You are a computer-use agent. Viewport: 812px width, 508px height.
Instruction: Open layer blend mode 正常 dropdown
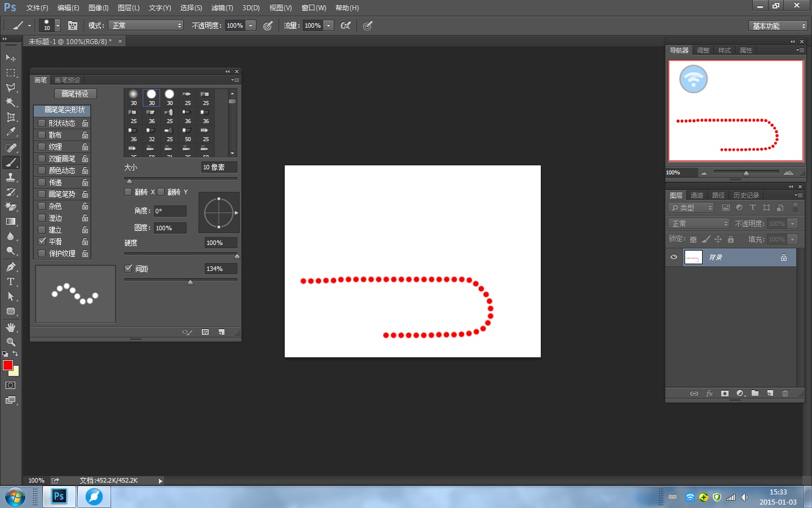click(699, 224)
